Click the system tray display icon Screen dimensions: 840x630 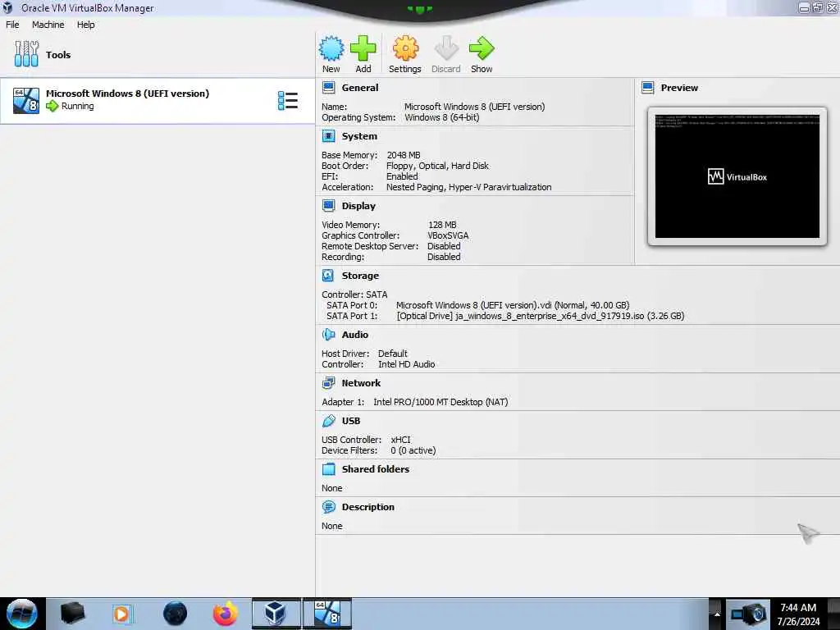[x=748, y=614]
